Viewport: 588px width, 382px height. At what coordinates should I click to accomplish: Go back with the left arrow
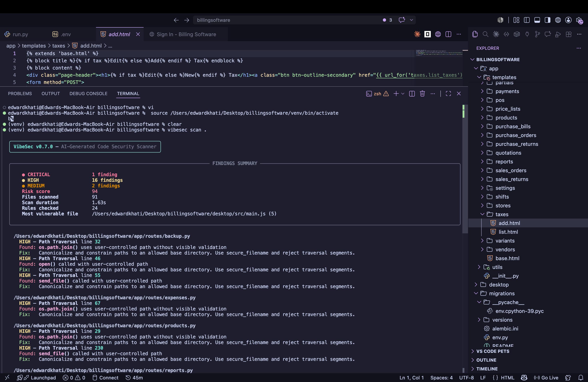tap(176, 20)
